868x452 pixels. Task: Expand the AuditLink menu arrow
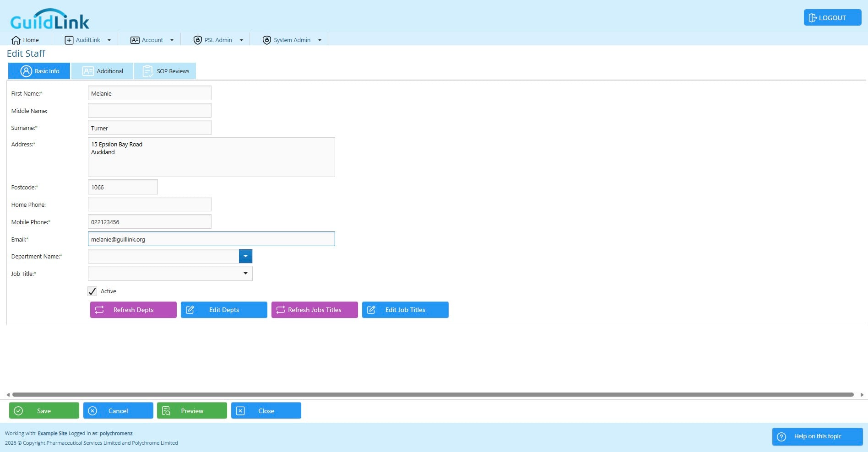tap(109, 40)
